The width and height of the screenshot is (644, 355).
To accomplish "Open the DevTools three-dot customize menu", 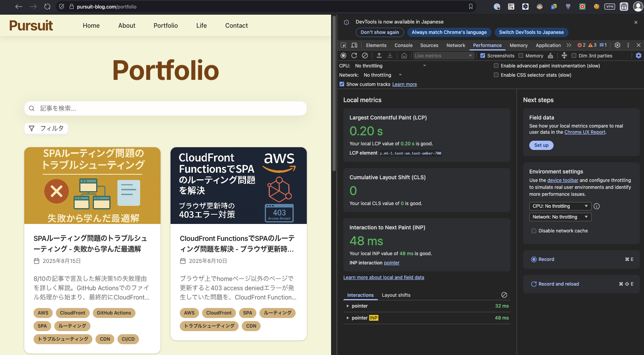I will pos(628,45).
